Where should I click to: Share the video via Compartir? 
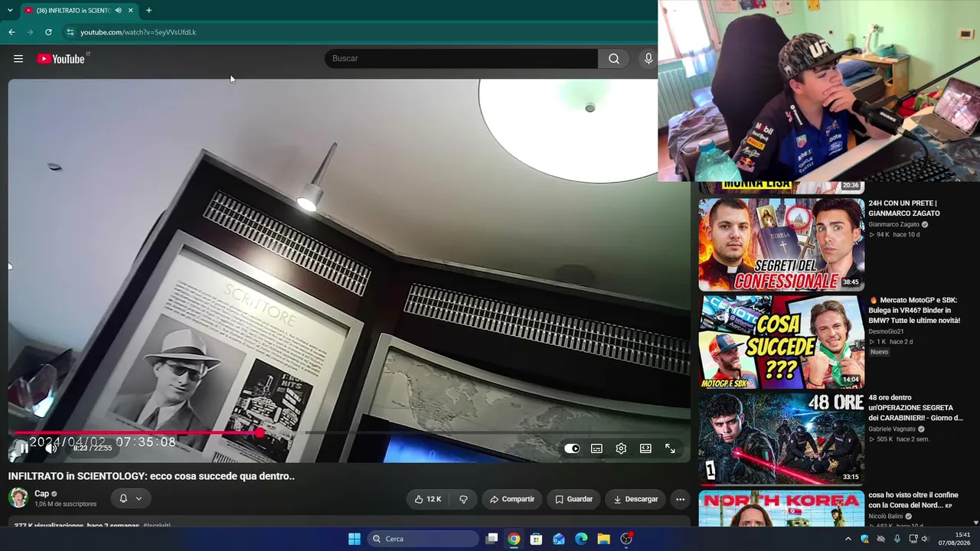[x=512, y=499]
